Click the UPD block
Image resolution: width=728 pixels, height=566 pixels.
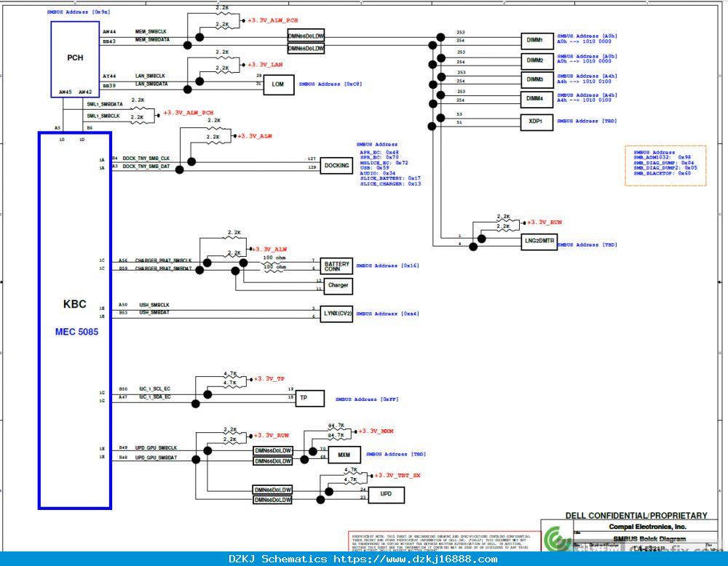(x=387, y=495)
